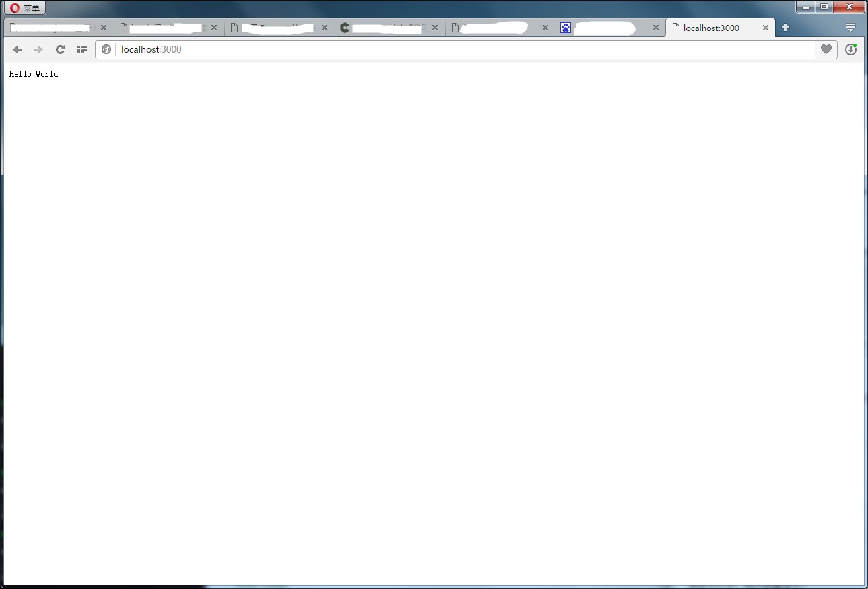The width and height of the screenshot is (868, 589).
Task: Open the Opera 菜单 menu button
Action: pyautogui.click(x=25, y=8)
